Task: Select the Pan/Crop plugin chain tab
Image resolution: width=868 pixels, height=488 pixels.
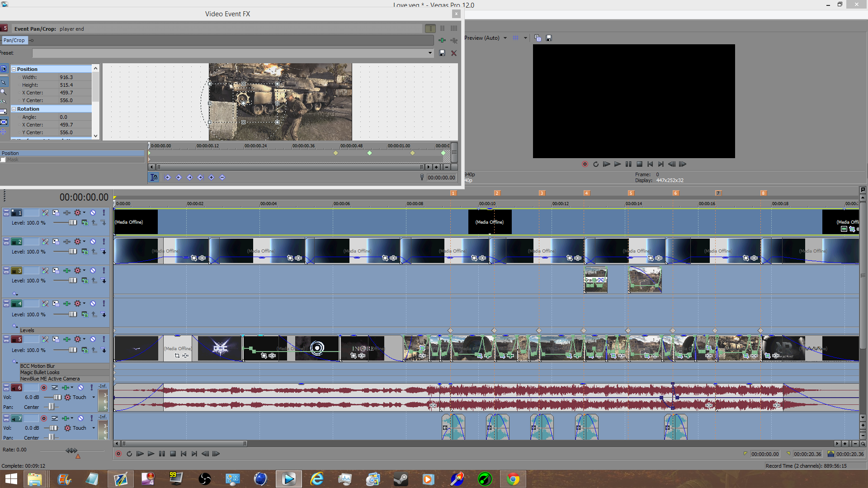Action: pyautogui.click(x=14, y=41)
